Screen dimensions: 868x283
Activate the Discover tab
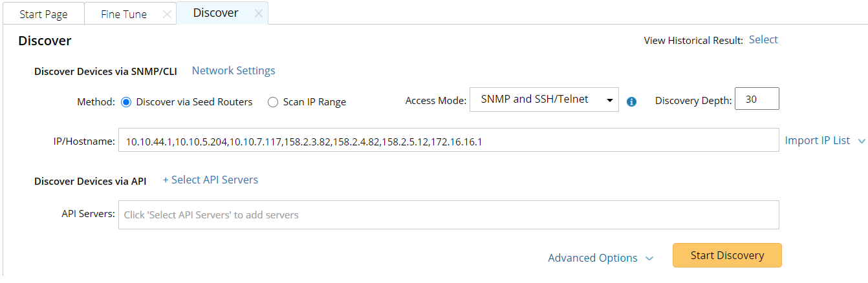(215, 13)
